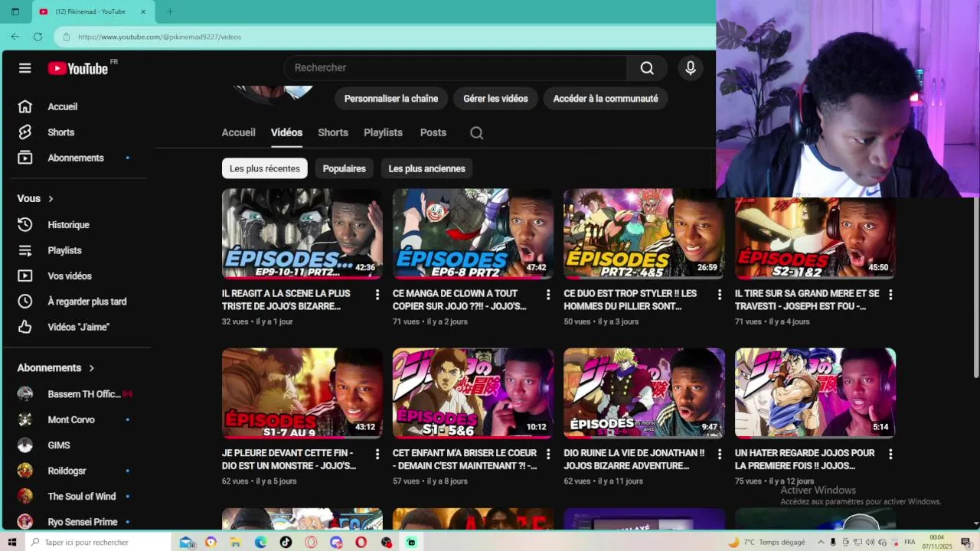Open the Windows Start menu

pos(13,542)
